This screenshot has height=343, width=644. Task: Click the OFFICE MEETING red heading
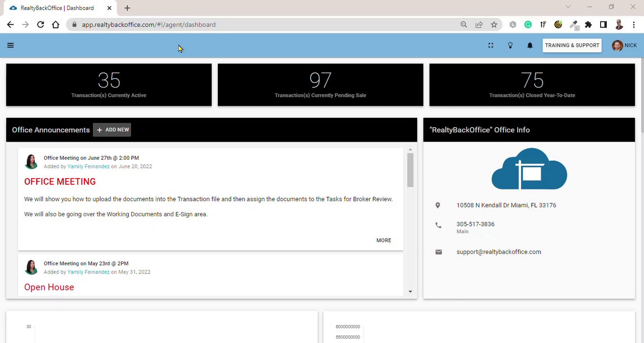tap(60, 182)
